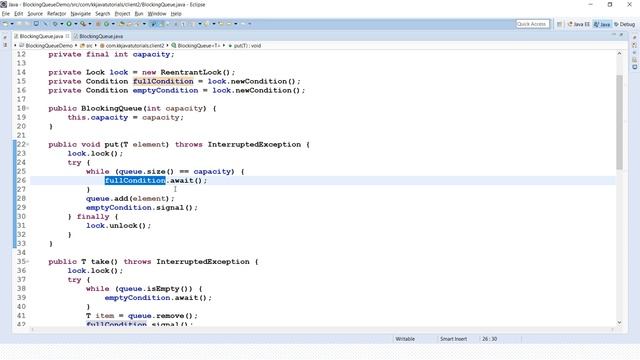
Task: Click the Writable status bar entry
Action: (405, 339)
